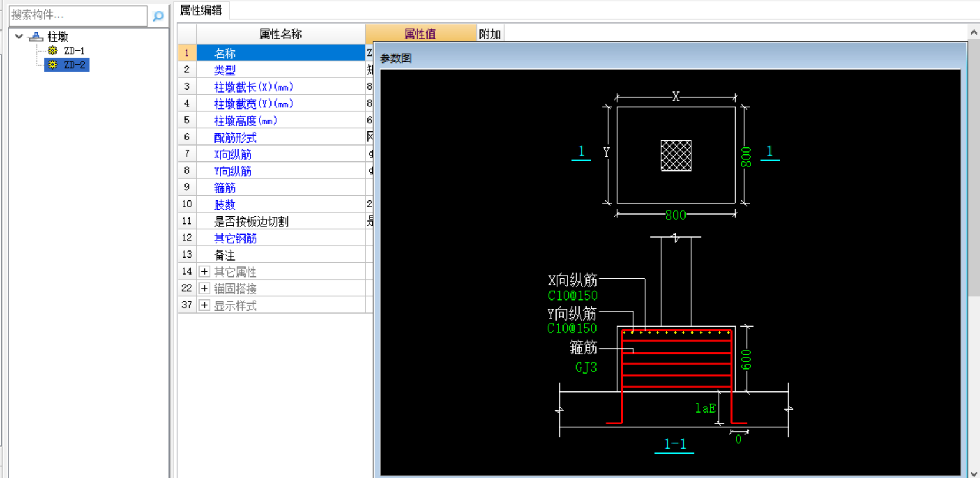
Task: Expand the 显示样式 group
Action: pos(204,305)
